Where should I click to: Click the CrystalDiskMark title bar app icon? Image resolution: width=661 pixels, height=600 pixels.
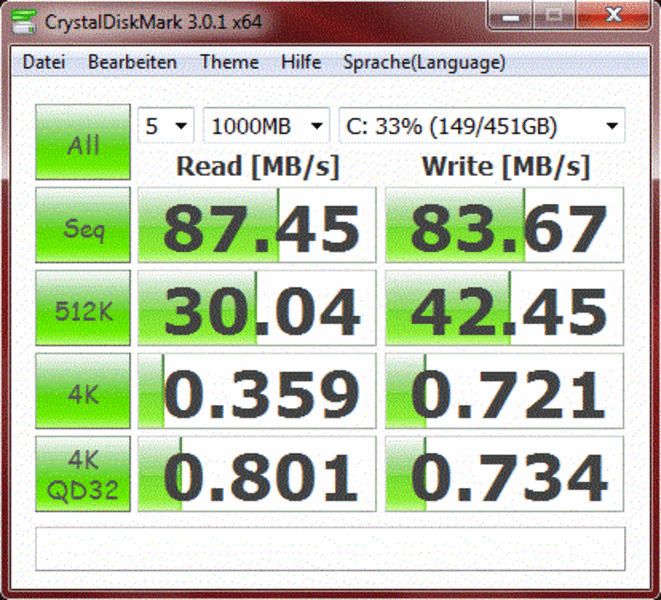(23, 21)
